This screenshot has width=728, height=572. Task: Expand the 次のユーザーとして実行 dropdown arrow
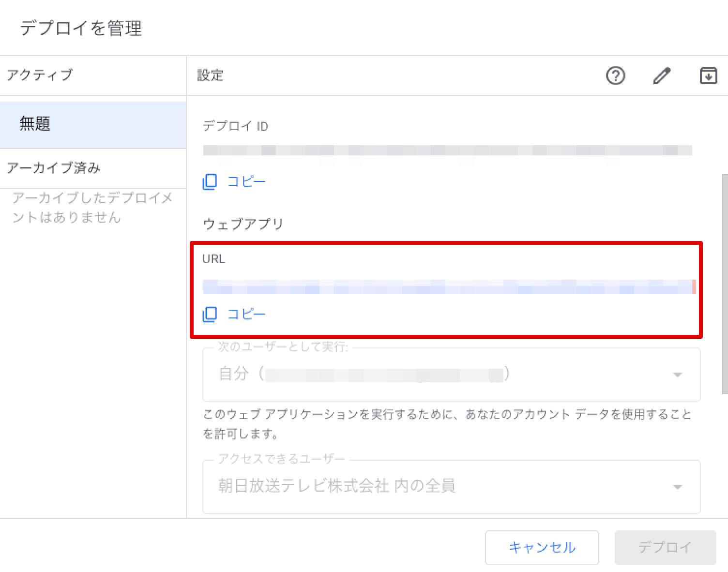point(678,375)
